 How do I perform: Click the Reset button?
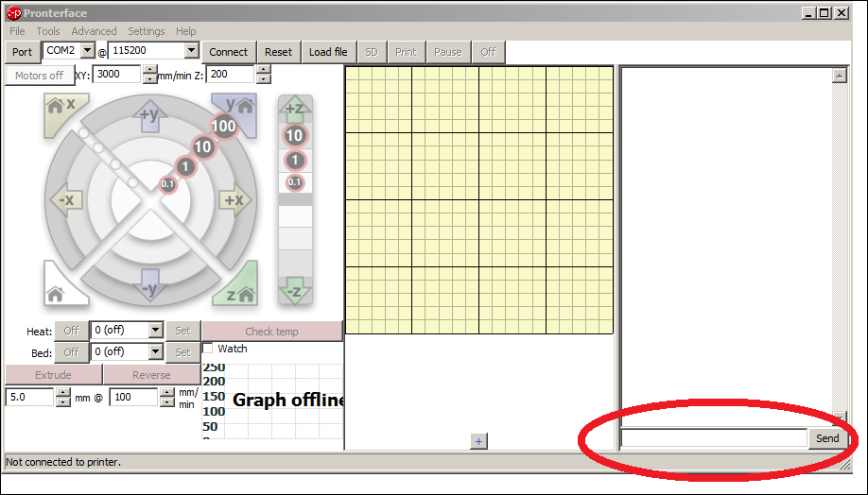point(278,52)
